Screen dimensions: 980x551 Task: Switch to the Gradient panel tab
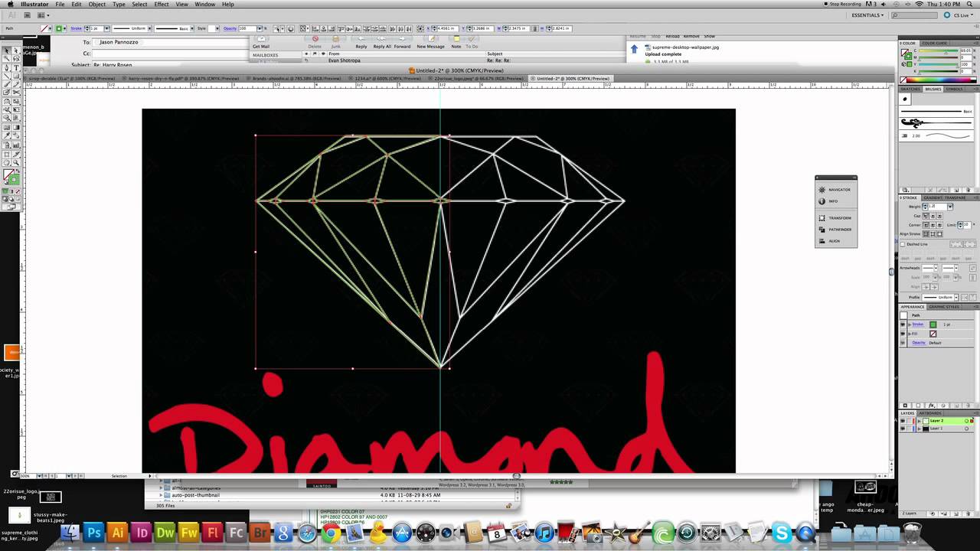[x=933, y=197]
